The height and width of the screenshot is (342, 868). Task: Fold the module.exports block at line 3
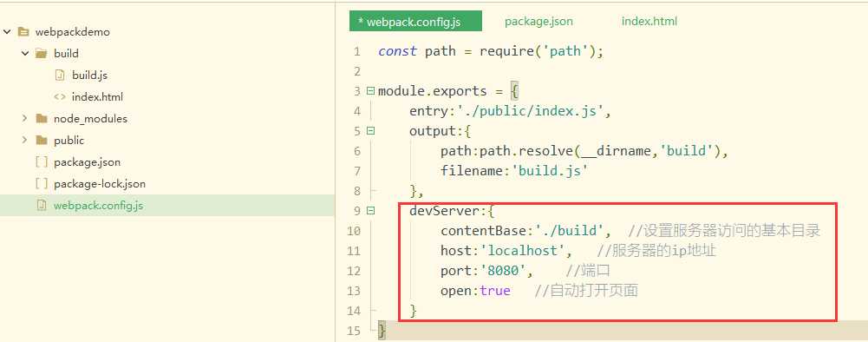tap(370, 91)
